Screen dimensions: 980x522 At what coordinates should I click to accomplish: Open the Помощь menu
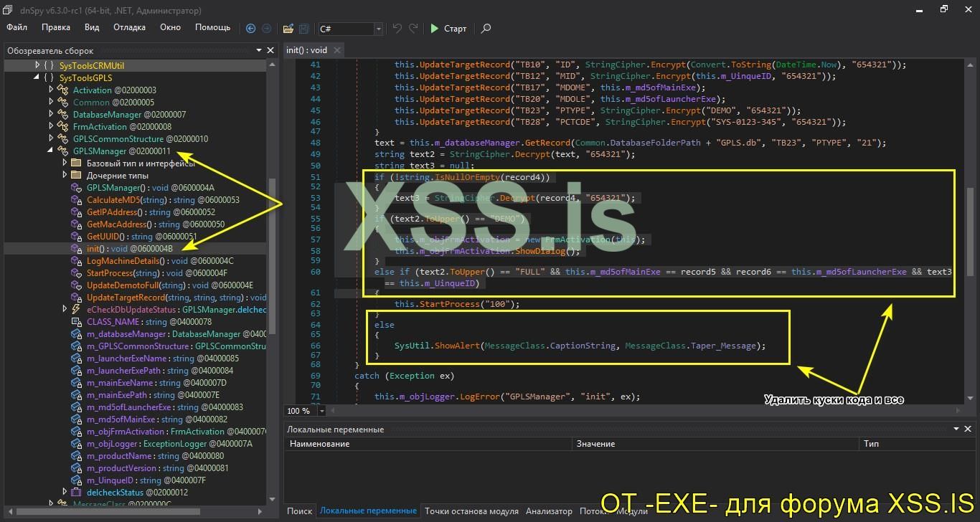click(x=213, y=27)
